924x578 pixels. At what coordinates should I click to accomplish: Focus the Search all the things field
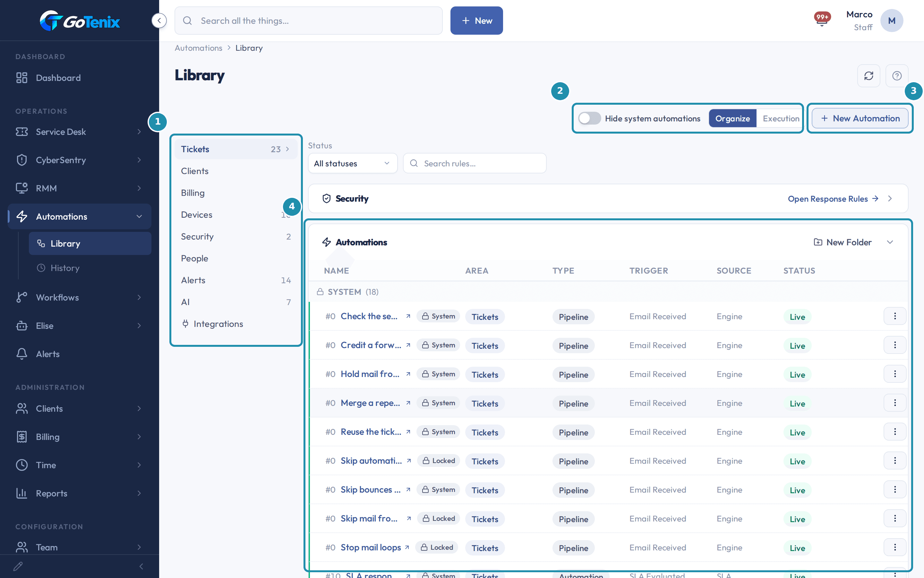pos(309,21)
